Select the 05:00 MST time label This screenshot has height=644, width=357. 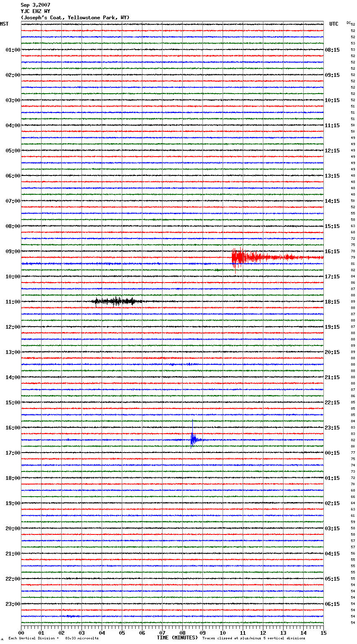click(x=13, y=151)
